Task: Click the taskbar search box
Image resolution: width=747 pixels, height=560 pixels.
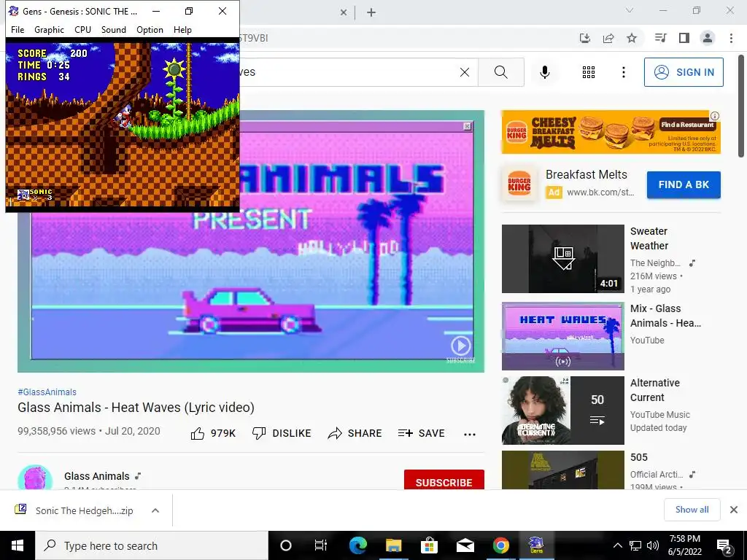Action: click(152, 545)
